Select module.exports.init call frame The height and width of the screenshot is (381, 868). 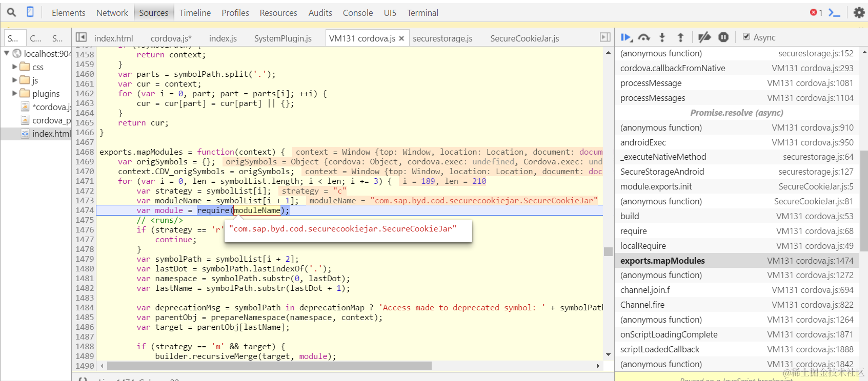(x=737, y=186)
